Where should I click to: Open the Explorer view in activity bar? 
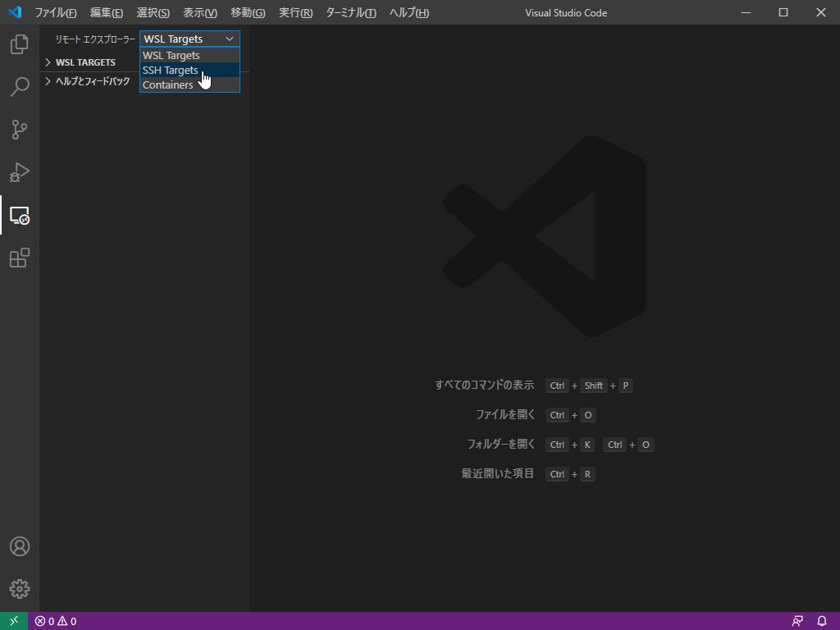point(20,44)
